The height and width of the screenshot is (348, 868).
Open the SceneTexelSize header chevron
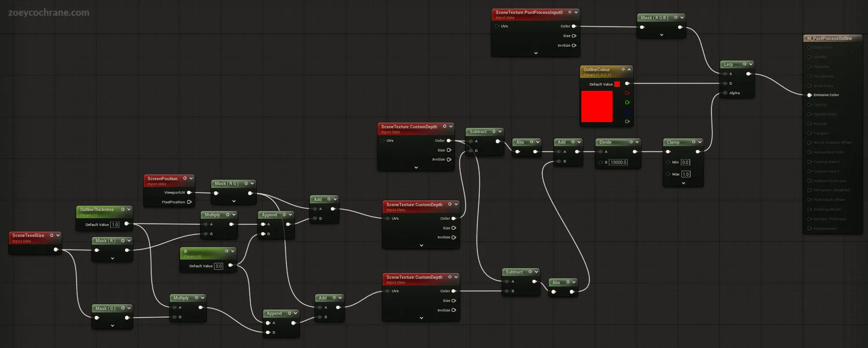click(58, 236)
